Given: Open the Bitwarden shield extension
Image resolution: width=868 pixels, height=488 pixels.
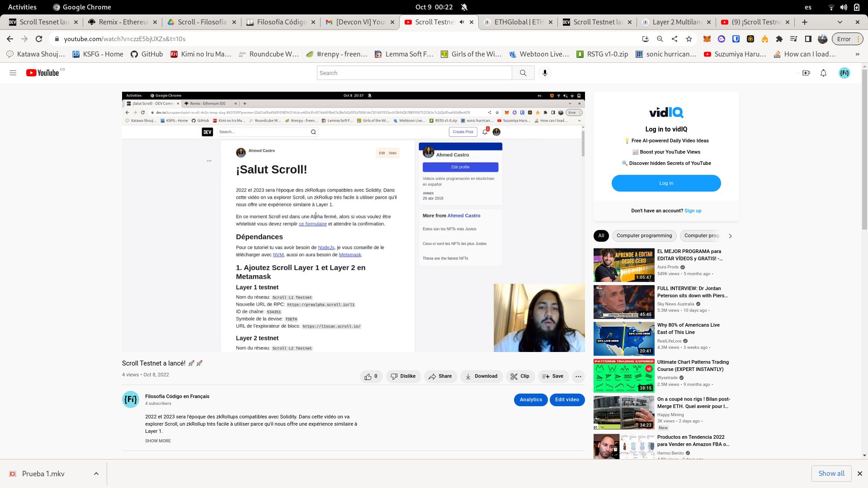Looking at the screenshot, I should pyautogui.click(x=736, y=39).
